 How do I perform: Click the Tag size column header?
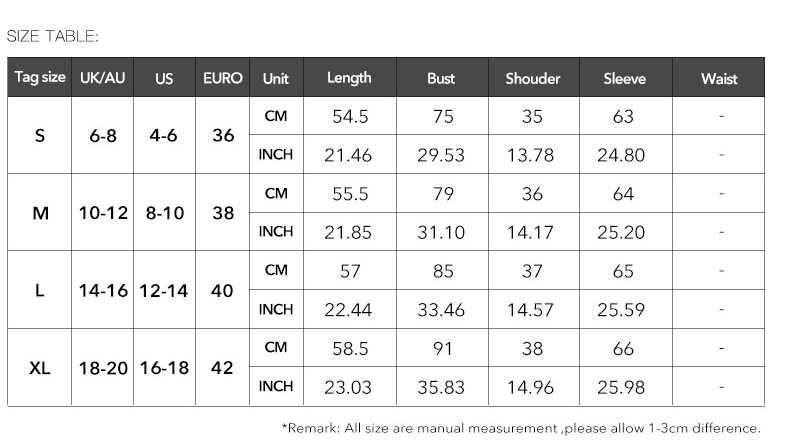(x=40, y=78)
